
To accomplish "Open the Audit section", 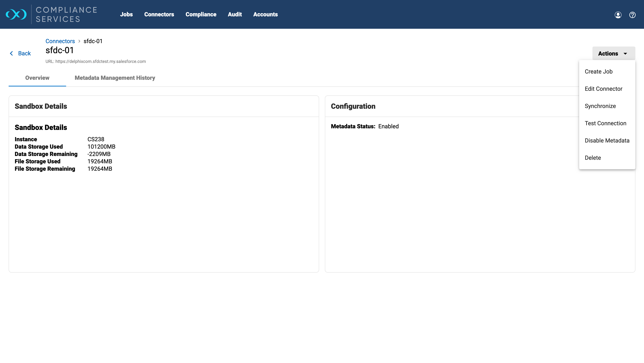I will click(x=234, y=15).
